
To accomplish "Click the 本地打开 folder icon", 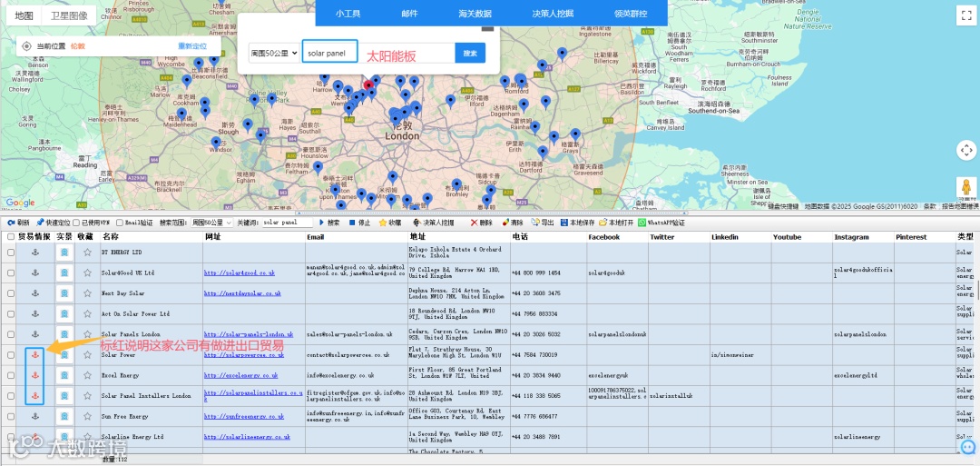I will pos(603,223).
